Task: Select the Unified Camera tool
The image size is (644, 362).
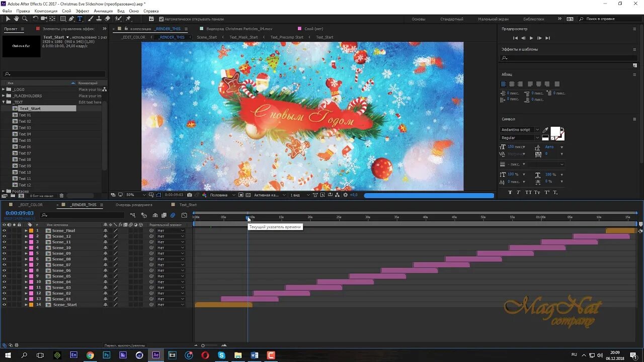Action: point(44,19)
